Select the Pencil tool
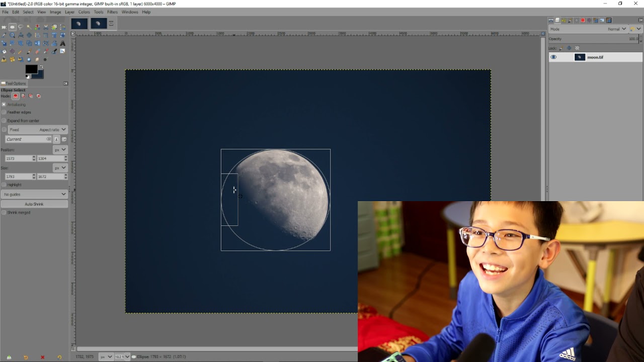This screenshot has height=362, width=644. click(21, 51)
